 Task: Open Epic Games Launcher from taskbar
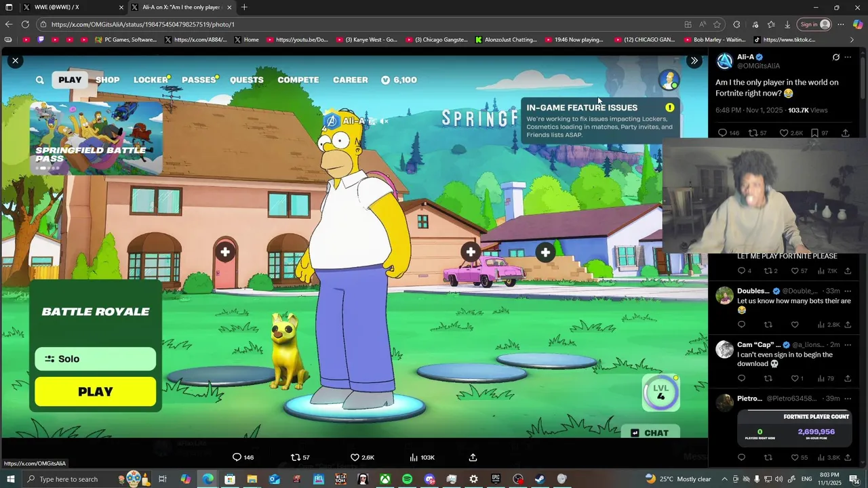[x=496, y=479]
